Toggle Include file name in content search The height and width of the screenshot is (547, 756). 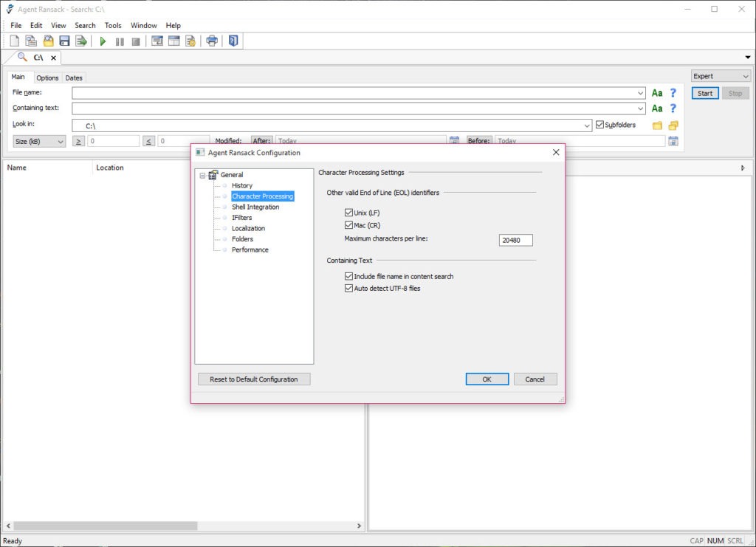click(348, 276)
